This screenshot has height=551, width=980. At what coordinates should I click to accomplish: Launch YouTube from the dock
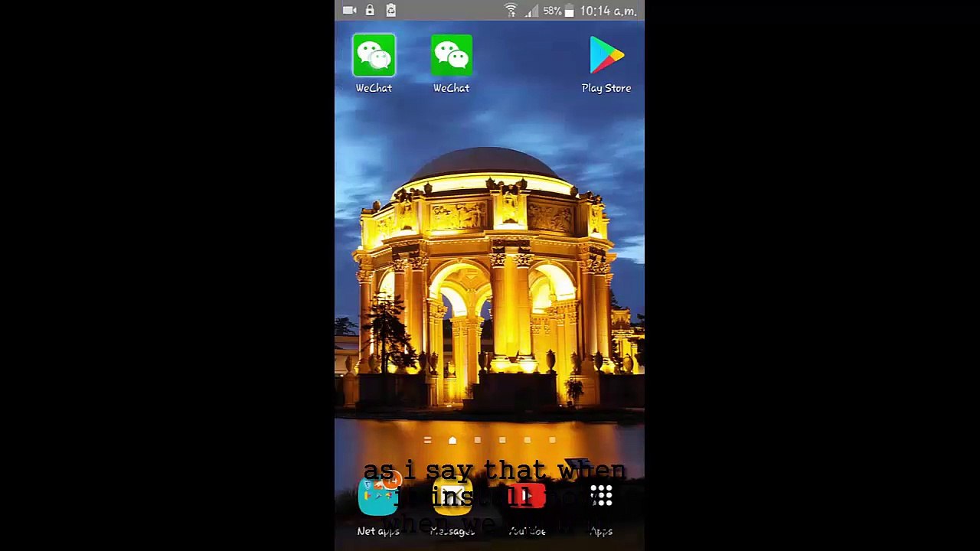click(527, 497)
